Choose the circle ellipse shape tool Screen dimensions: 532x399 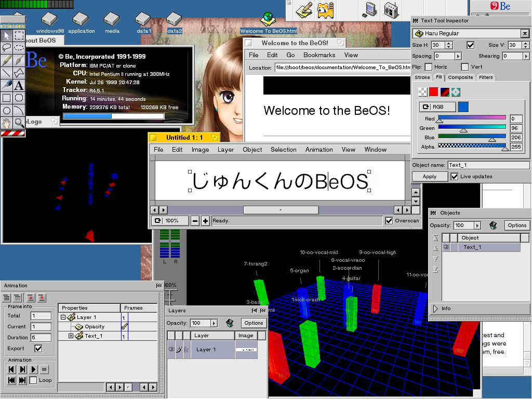click(x=6, y=110)
